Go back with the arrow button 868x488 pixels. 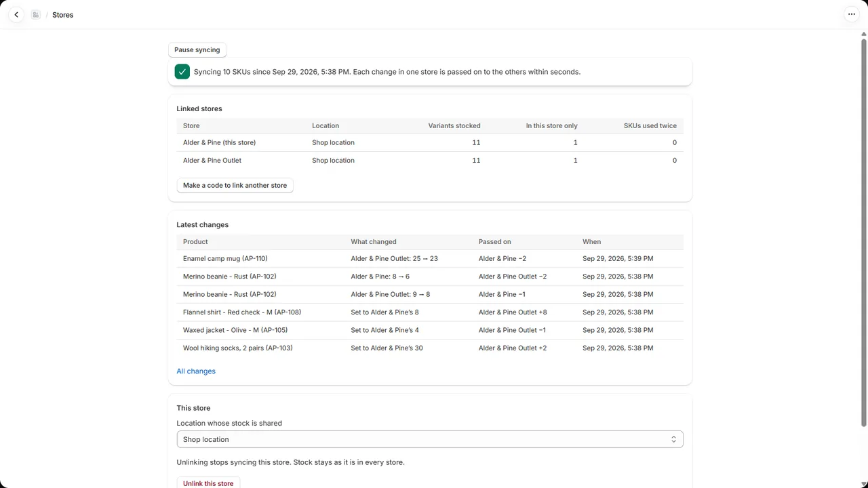[x=16, y=14]
